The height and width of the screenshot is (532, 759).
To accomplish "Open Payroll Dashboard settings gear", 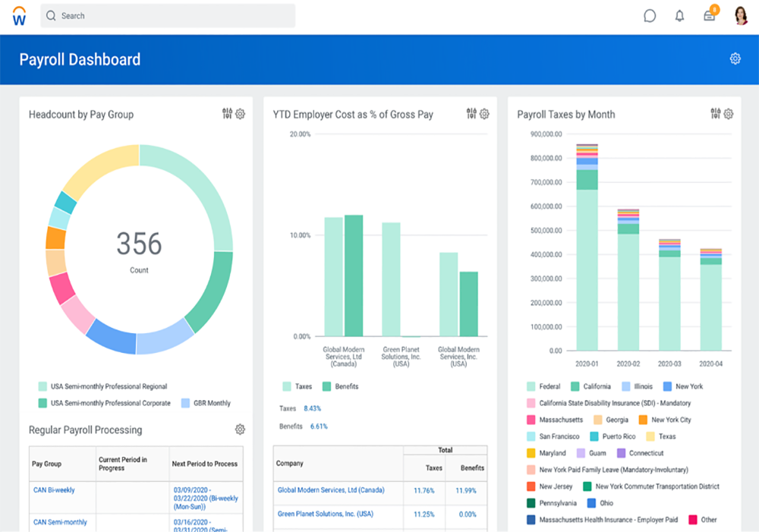I will click(735, 58).
